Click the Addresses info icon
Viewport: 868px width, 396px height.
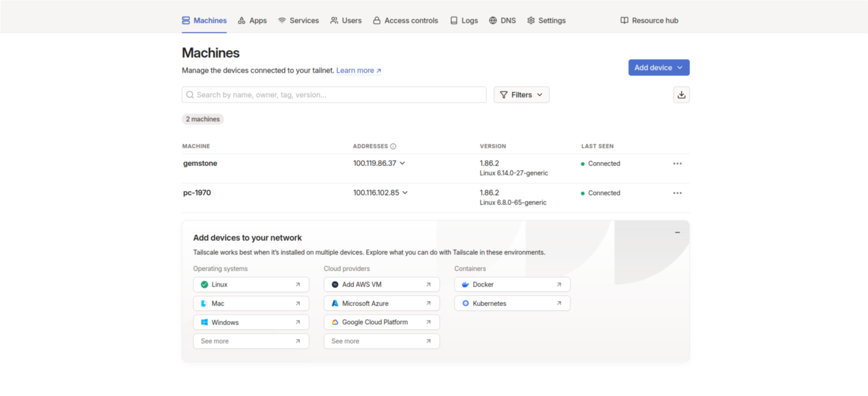[x=393, y=146]
